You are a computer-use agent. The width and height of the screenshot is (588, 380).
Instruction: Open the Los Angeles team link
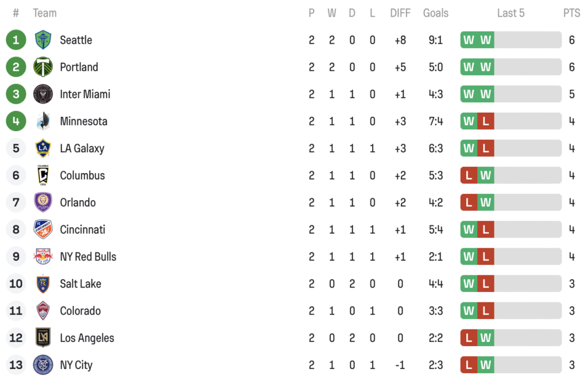click(87, 338)
